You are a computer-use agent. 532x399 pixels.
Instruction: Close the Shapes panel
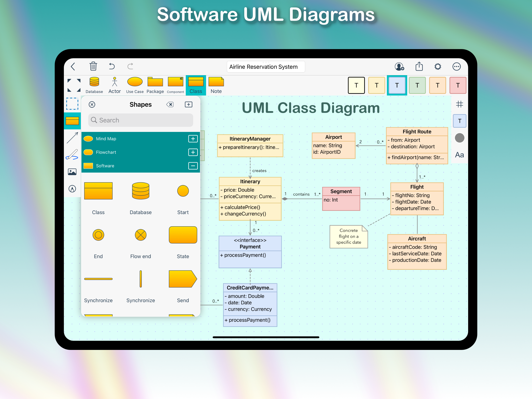point(92,104)
